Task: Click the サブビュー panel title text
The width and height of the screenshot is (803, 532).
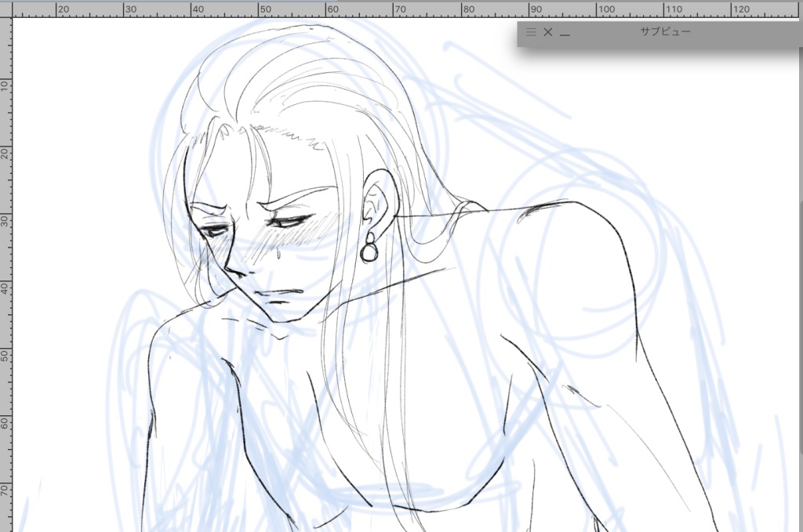Action: point(665,32)
